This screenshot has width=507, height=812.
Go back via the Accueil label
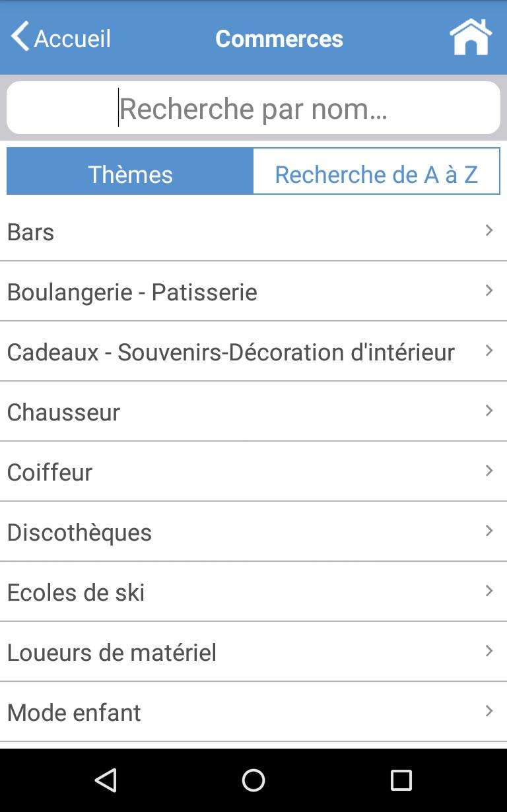[73, 38]
